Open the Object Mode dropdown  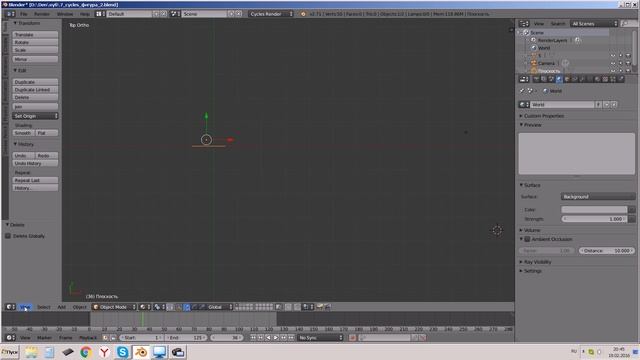tap(114, 307)
